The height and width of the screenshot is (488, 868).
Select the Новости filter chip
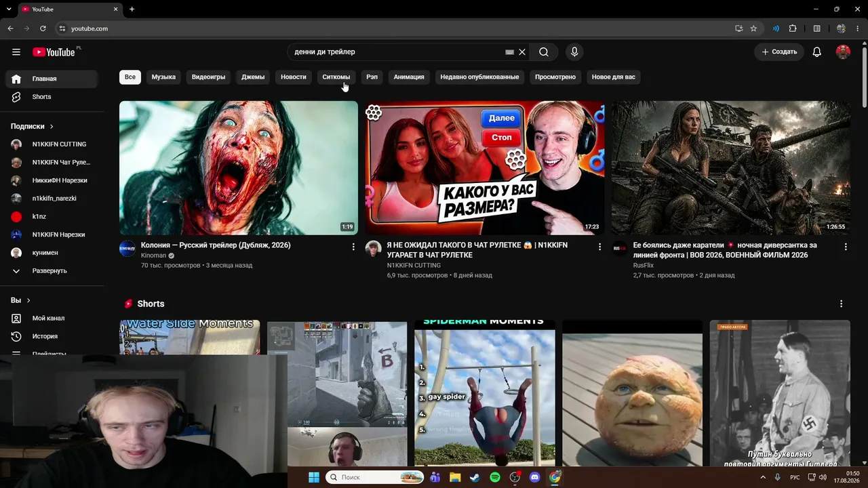click(294, 77)
